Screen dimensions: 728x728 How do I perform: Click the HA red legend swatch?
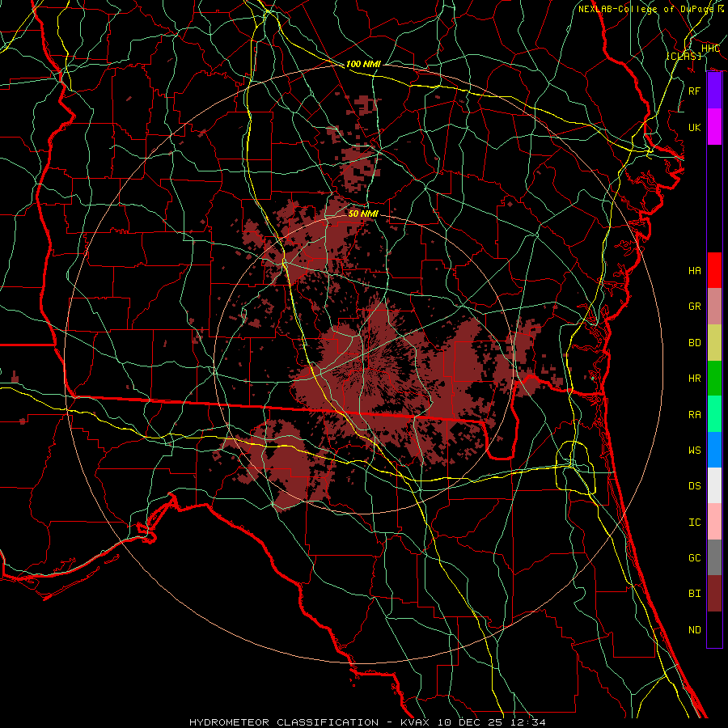714,270
